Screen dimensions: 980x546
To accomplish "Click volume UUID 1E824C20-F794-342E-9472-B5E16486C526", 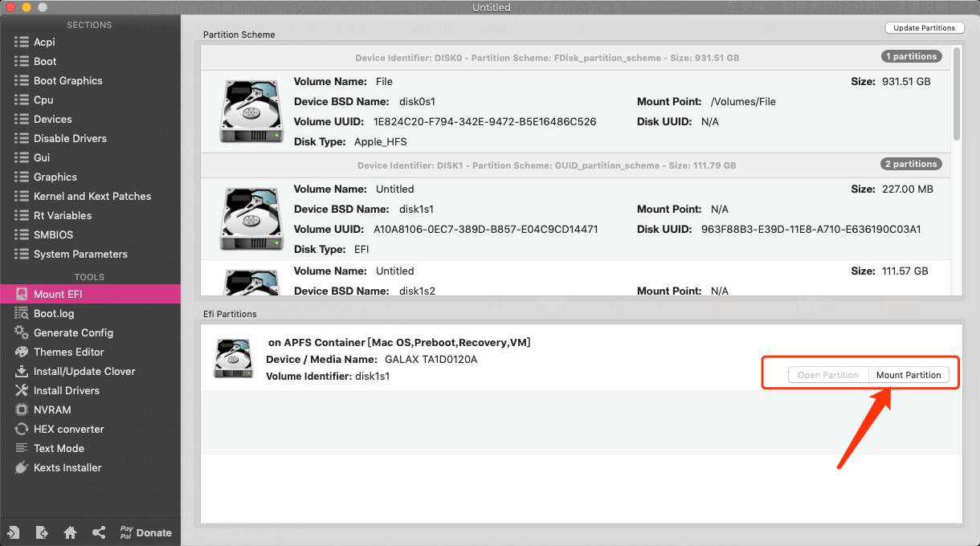I will 485,122.
